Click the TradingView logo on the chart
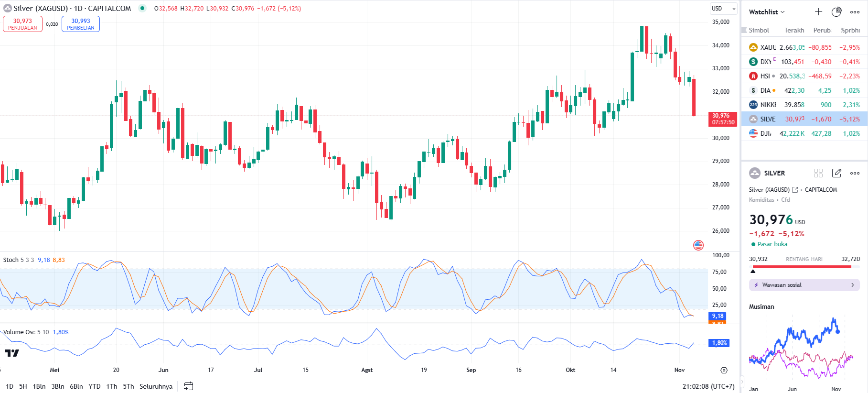The width and height of the screenshot is (868, 393). click(x=12, y=353)
